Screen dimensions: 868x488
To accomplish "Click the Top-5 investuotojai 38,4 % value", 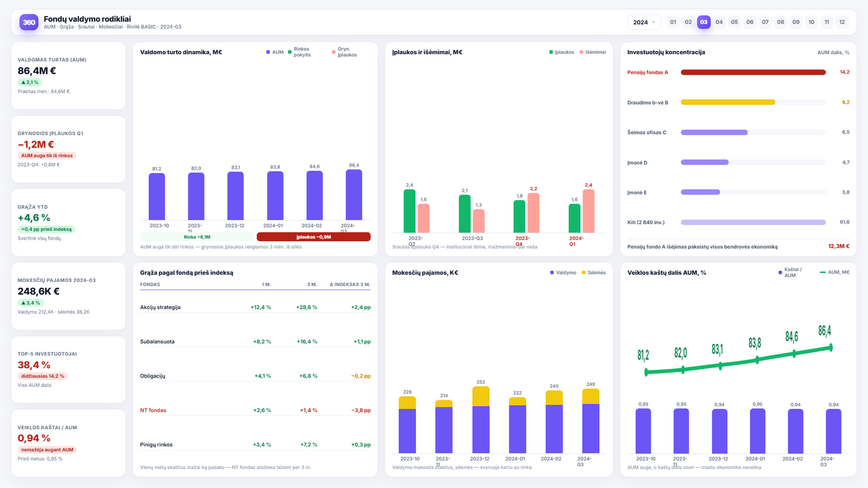I will click(x=34, y=365).
